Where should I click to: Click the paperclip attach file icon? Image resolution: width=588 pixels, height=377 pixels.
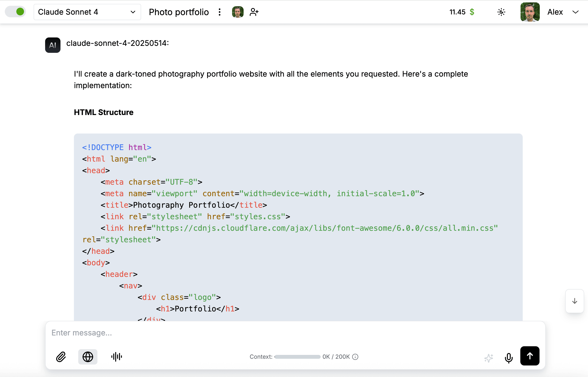point(61,357)
